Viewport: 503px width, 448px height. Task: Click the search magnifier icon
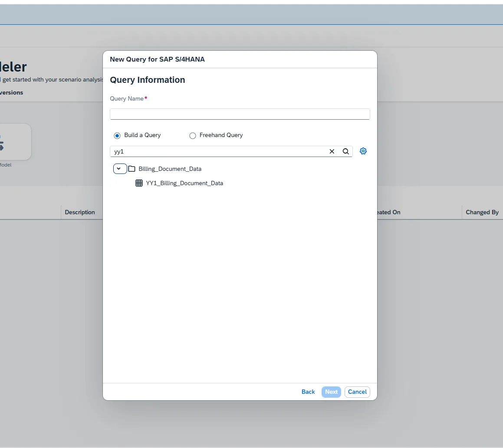click(345, 151)
